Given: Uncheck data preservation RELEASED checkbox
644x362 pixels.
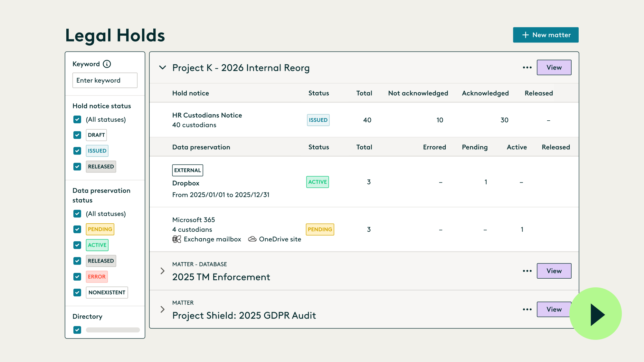Looking at the screenshot, I should click(x=77, y=261).
